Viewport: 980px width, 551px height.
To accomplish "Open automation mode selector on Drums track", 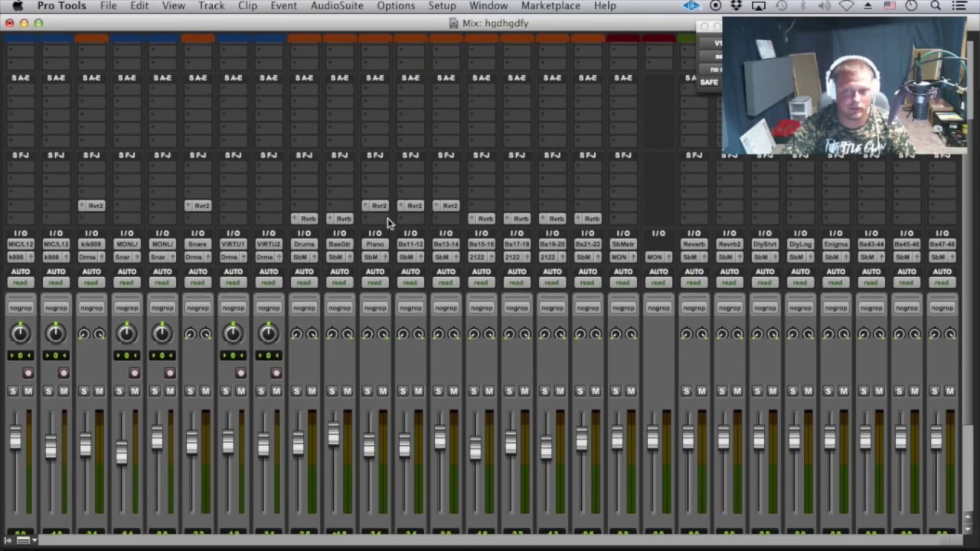I will coord(304,282).
